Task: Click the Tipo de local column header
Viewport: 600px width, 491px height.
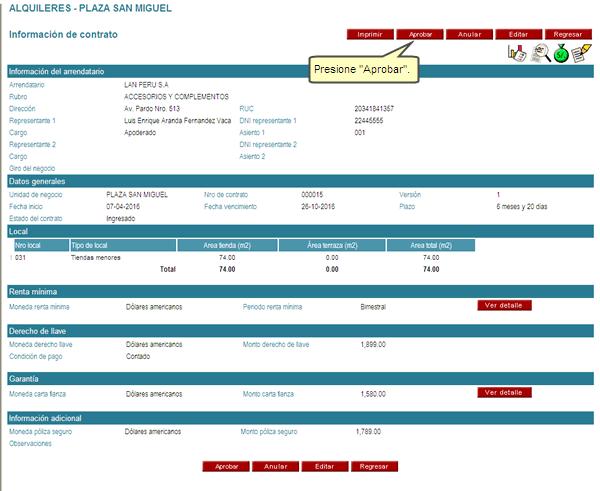Action: click(x=122, y=245)
